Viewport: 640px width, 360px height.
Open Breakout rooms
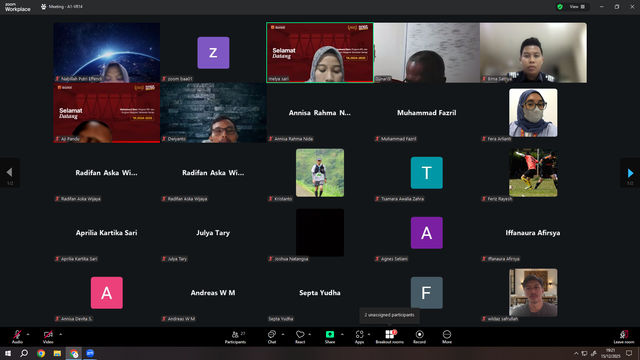coord(389,337)
